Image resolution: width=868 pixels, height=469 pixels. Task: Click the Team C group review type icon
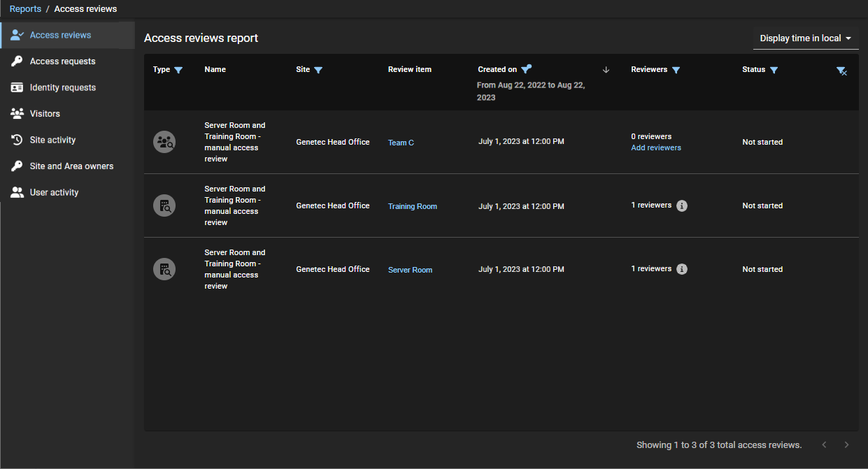164,143
